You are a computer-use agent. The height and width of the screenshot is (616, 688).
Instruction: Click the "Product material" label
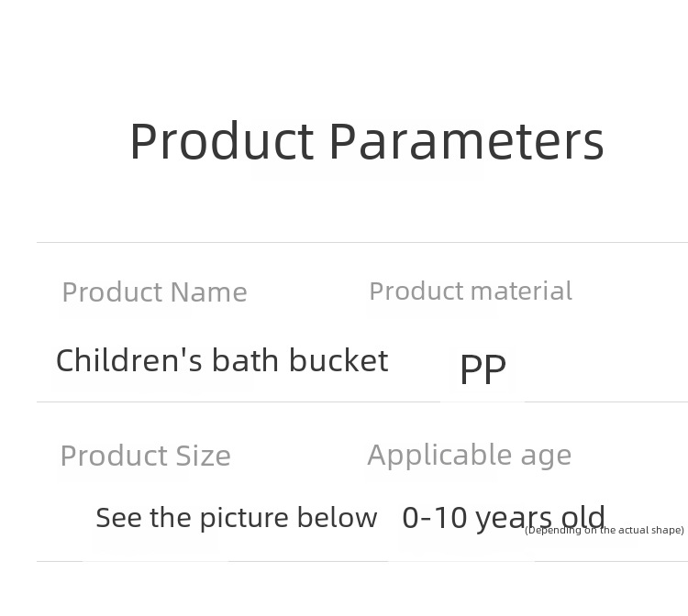pyautogui.click(x=470, y=291)
